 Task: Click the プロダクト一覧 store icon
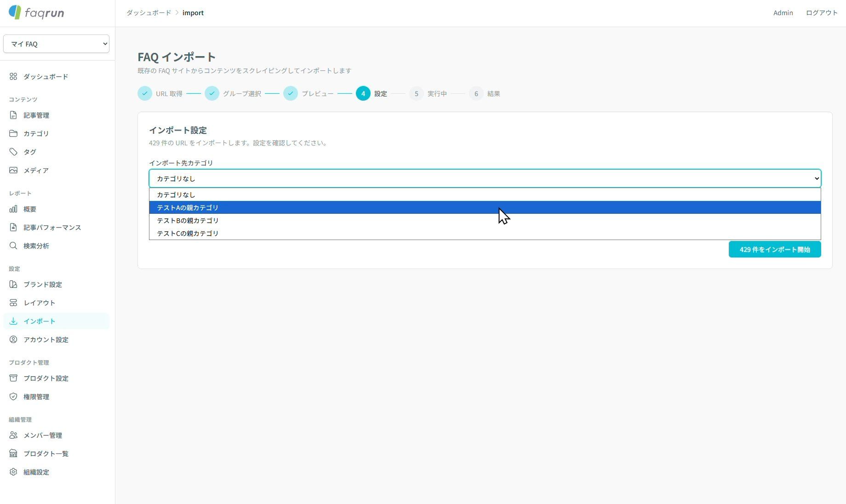13,453
